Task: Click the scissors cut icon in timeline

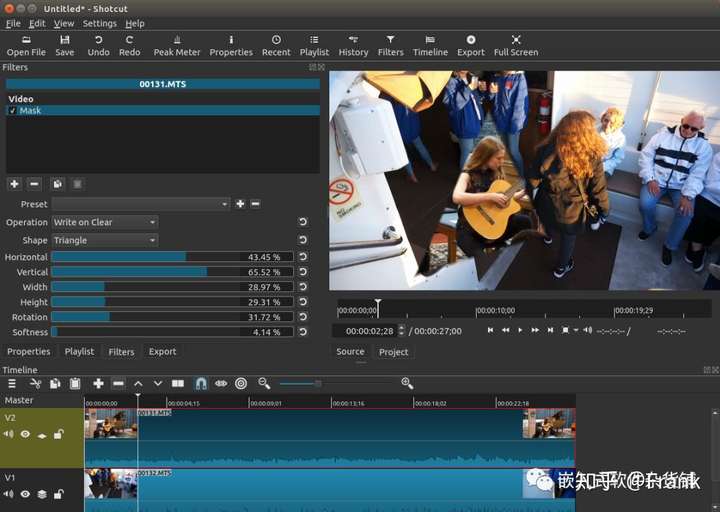Action: click(x=35, y=383)
